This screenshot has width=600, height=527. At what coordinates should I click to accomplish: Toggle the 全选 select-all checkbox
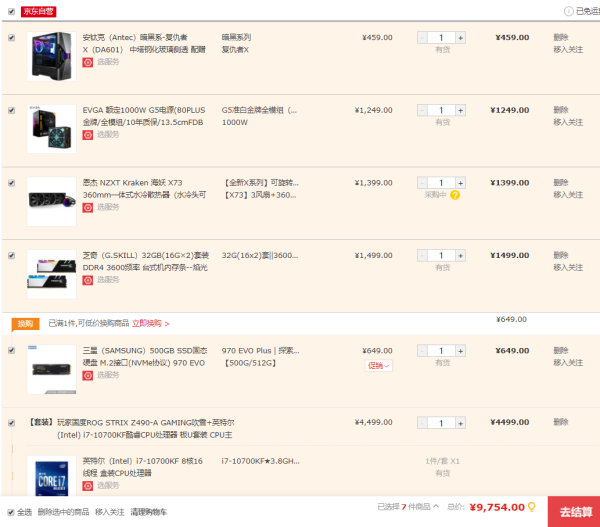click(x=11, y=512)
